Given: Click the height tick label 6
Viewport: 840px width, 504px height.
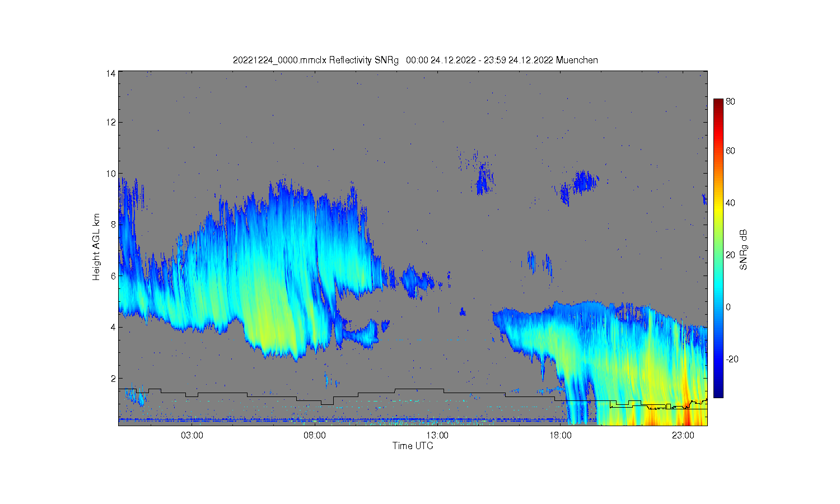Looking at the screenshot, I should 113,276.
